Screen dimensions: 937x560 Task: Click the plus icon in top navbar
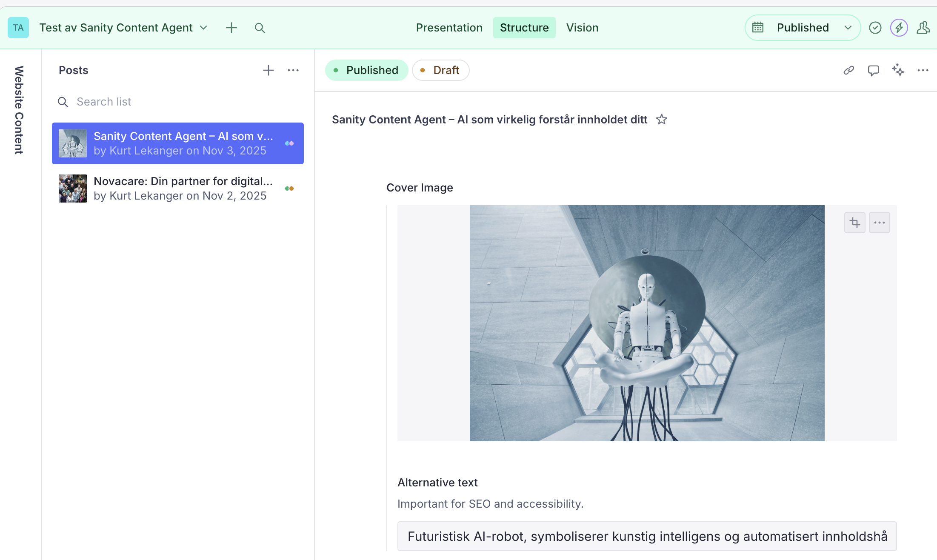click(x=231, y=28)
